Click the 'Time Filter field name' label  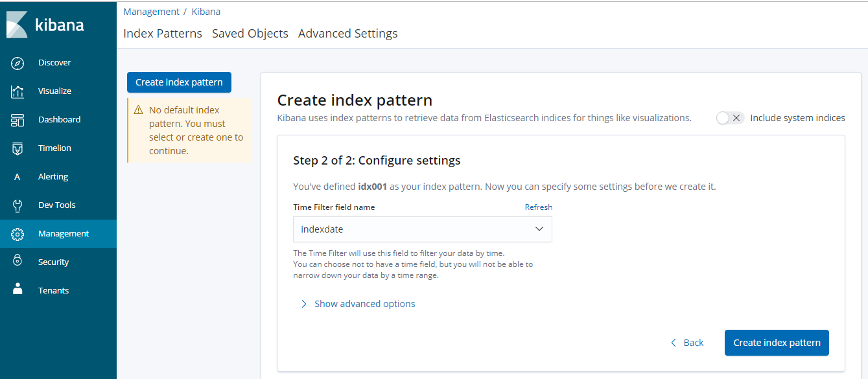tap(334, 207)
